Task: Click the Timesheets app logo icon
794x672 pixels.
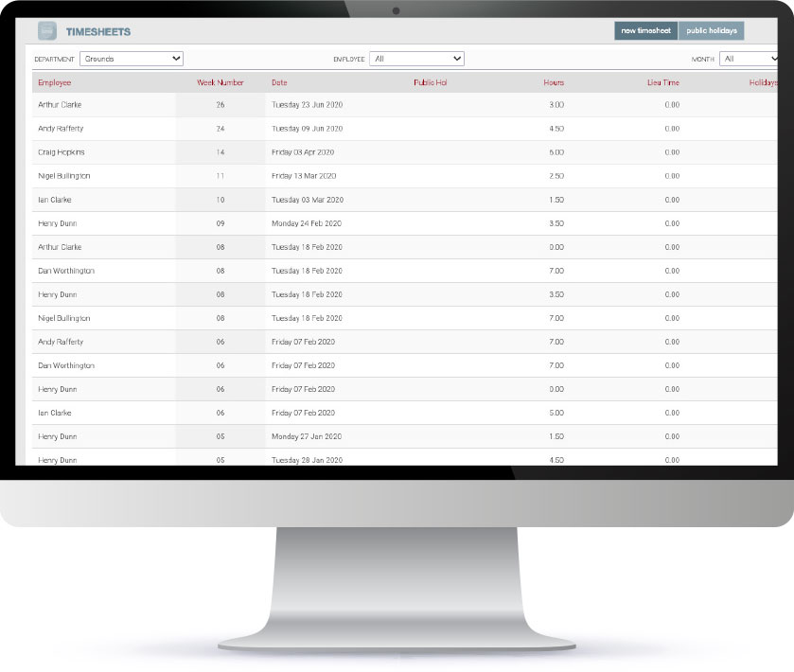Action: 47,31
